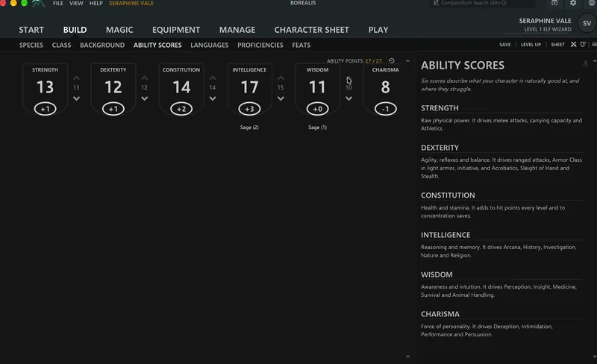Click the SAVE button

click(505, 45)
